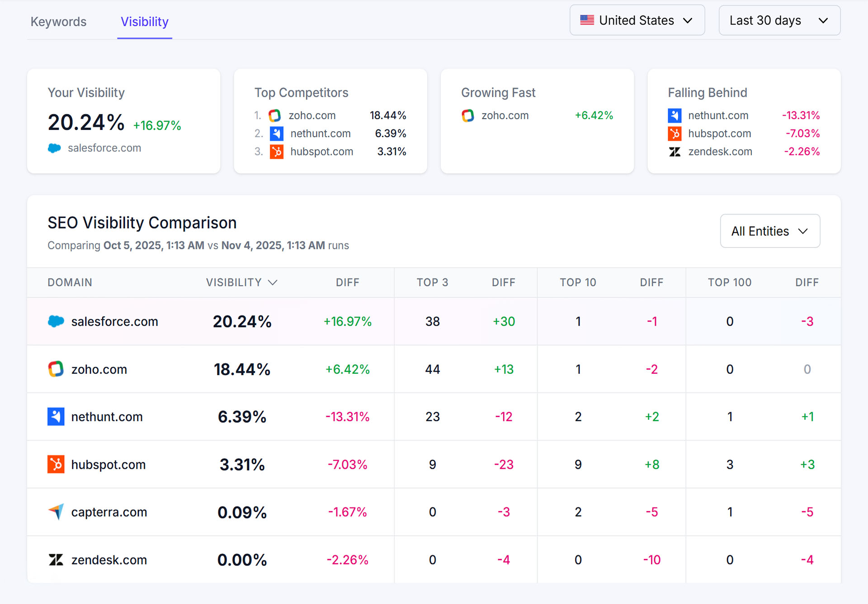Click the zoho.com link in Top Competitors
Screen dimensions: 868x604
click(x=312, y=115)
